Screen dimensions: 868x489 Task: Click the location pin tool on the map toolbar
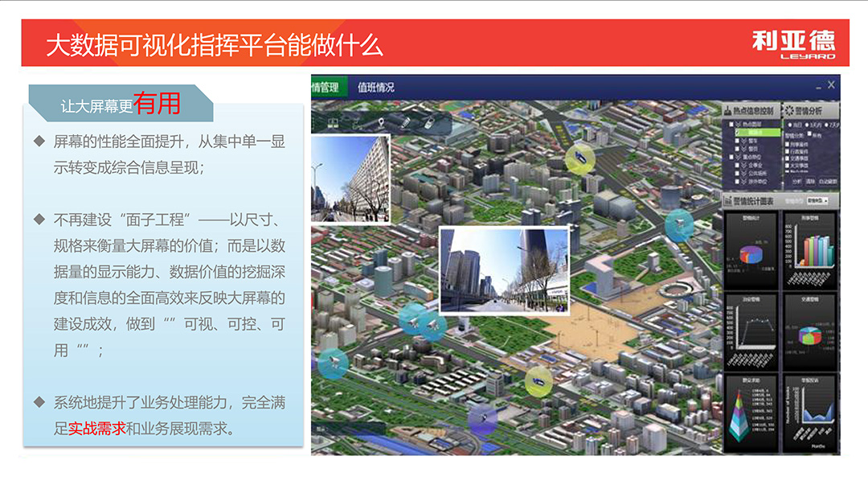click(x=381, y=123)
